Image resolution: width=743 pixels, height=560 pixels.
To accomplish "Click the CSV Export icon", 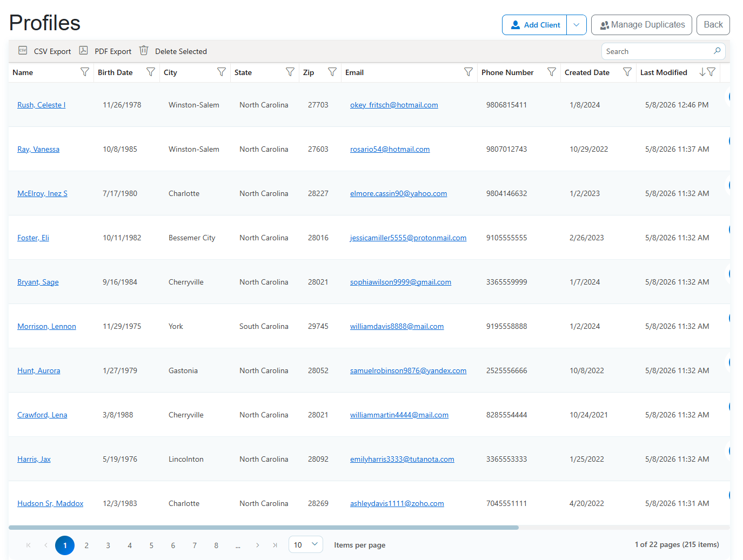I will coord(23,50).
